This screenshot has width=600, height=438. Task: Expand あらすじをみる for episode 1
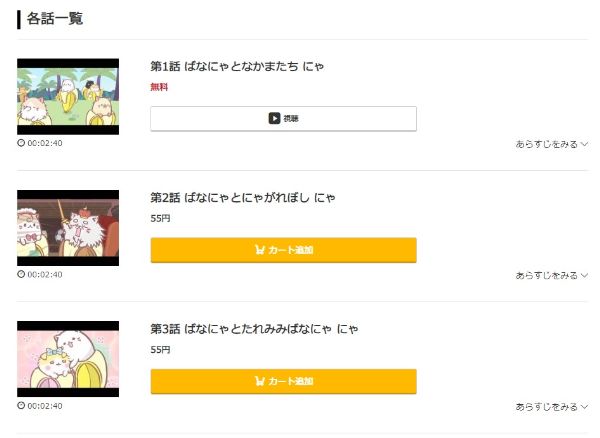point(551,144)
